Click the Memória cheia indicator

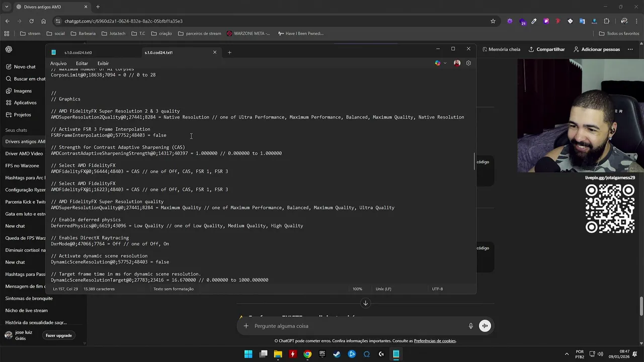[501, 49]
